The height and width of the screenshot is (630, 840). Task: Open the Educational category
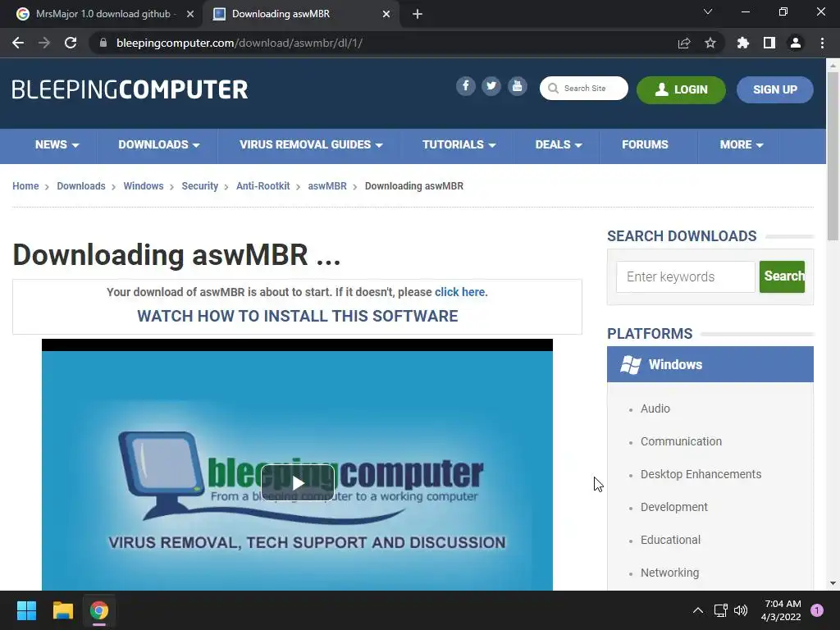click(x=670, y=540)
